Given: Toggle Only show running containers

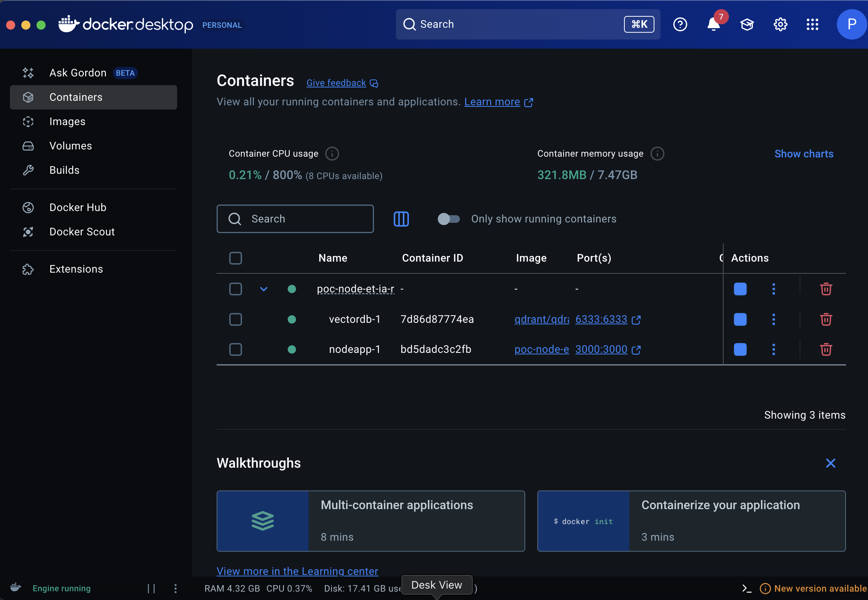Looking at the screenshot, I should click(448, 219).
